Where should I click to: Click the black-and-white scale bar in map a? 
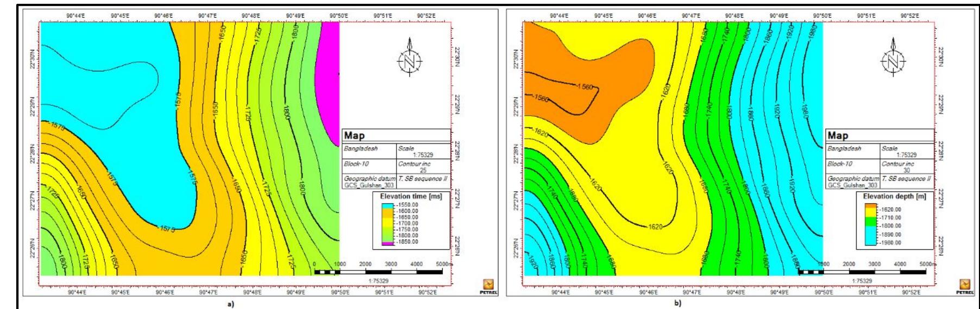pos(379,271)
